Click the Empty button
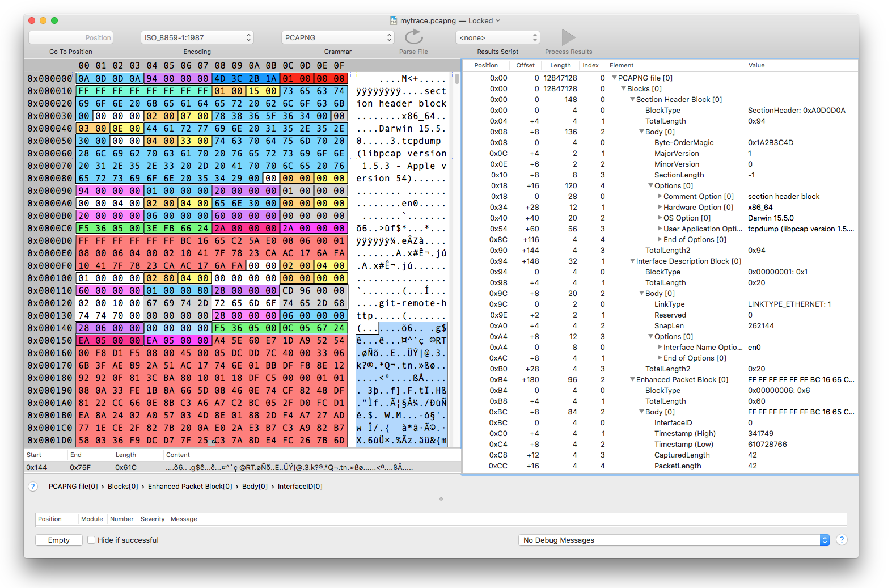 59,540
